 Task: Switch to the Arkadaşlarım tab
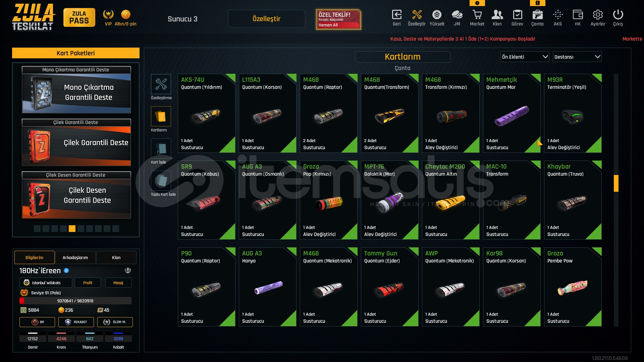[x=75, y=257]
